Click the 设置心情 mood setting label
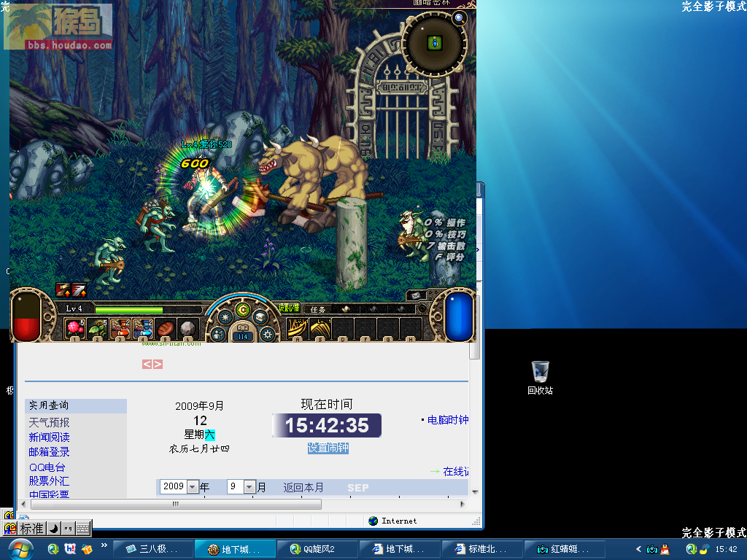Image resolution: width=747 pixels, height=560 pixels. (289, 308)
